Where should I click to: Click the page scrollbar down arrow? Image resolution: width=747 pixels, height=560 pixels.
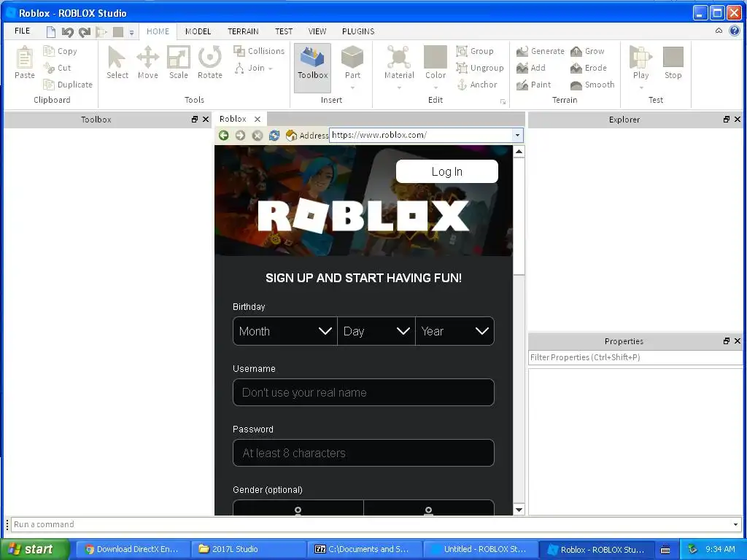519,510
